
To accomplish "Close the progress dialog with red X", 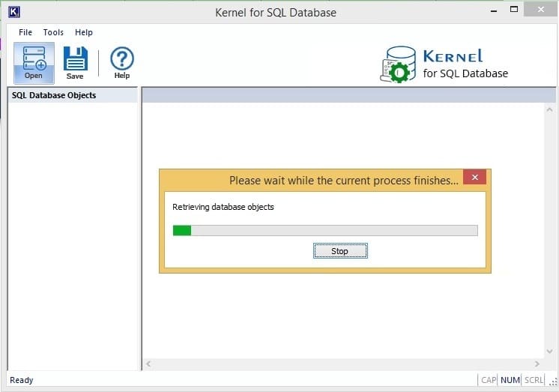I will tap(474, 178).
